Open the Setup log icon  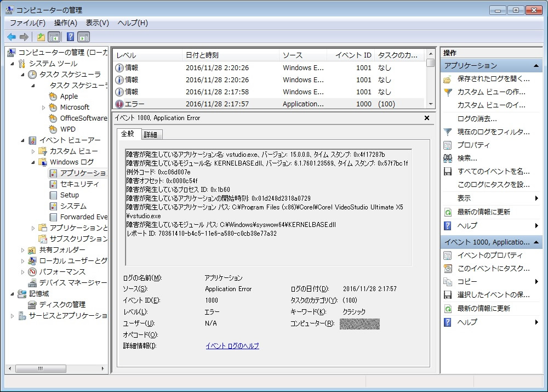click(x=53, y=195)
